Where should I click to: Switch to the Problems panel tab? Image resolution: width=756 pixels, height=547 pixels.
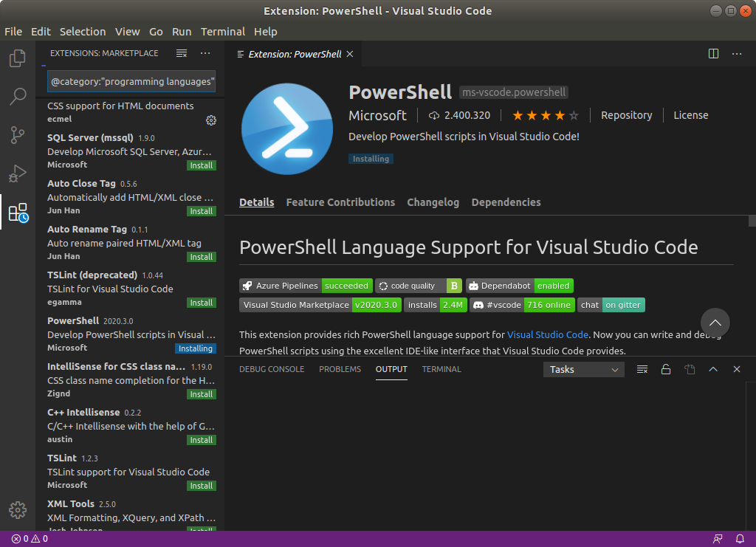tap(340, 369)
